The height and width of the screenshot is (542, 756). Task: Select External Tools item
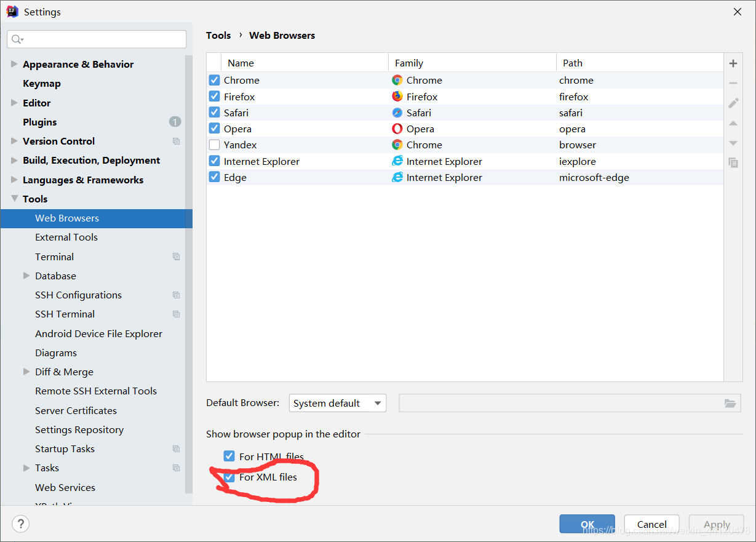[66, 237]
